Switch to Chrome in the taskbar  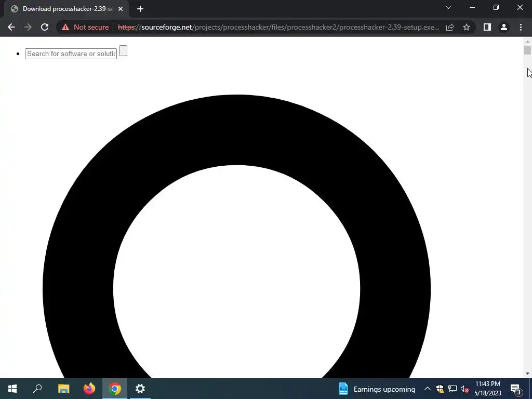tap(115, 389)
